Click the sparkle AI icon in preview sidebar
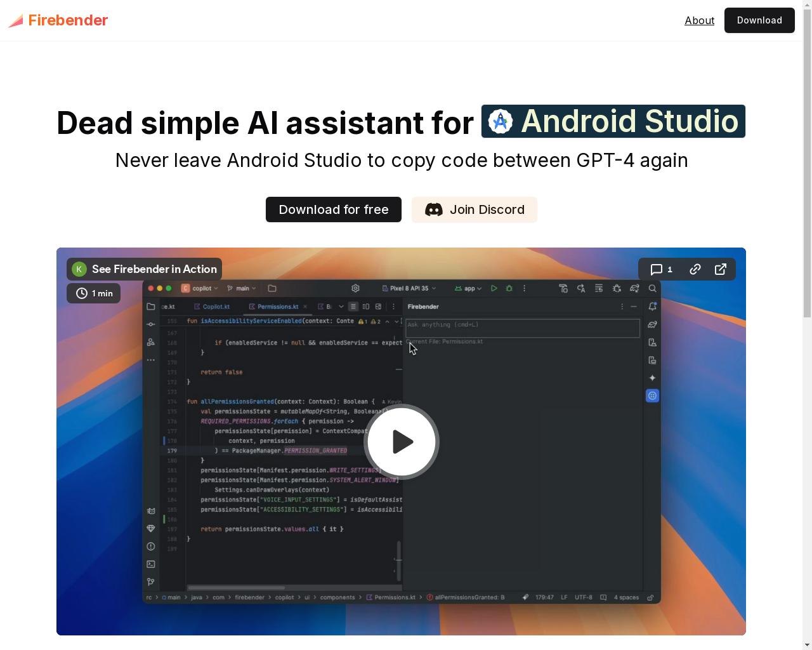Image resolution: width=812 pixels, height=650 pixels. point(652,378)
